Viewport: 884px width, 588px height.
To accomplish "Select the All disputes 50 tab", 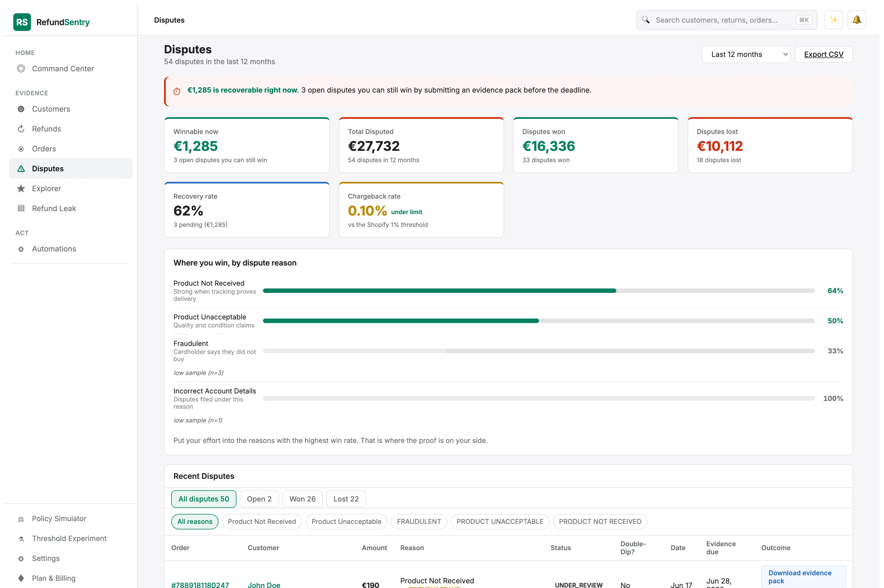I will tap(204, 499).
